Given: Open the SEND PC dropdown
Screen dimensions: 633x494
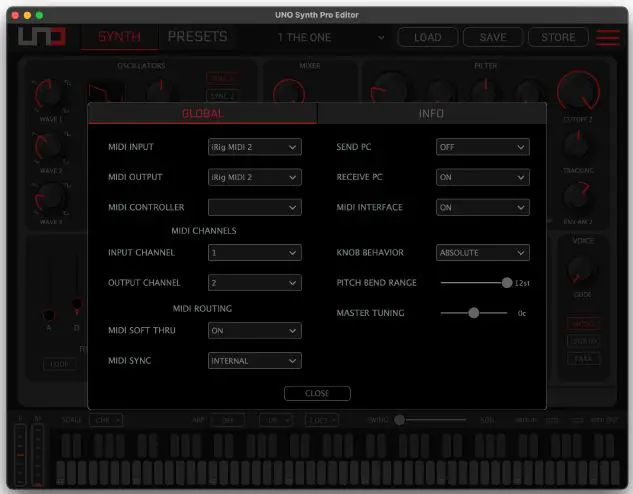Looking at the screenshot, I should 483,147.
